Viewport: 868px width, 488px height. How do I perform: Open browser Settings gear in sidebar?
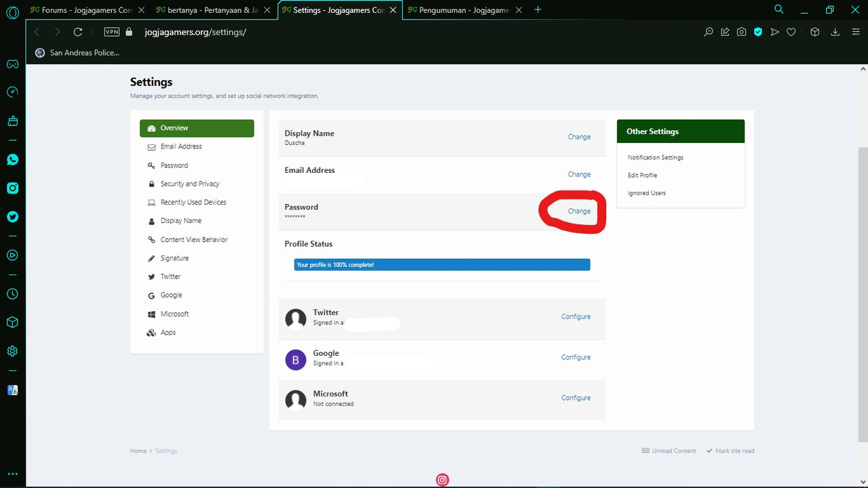pos(12,351)
